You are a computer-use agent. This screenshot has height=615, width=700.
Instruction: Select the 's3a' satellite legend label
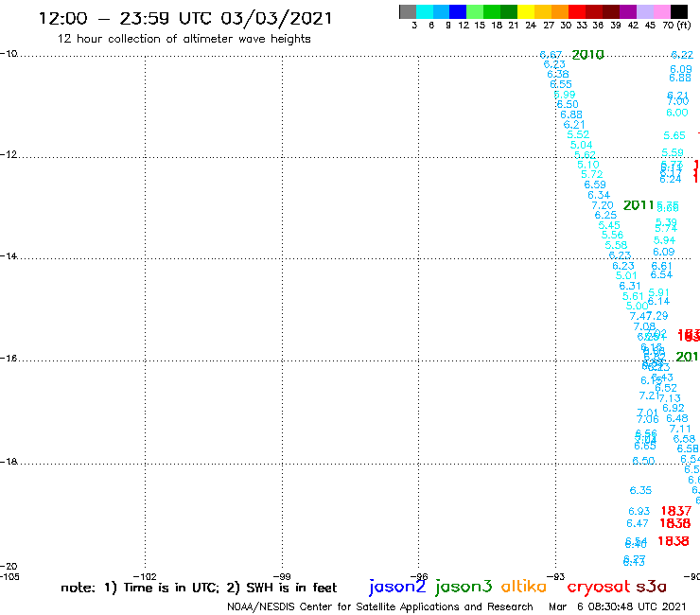click(x=651, y=587)
